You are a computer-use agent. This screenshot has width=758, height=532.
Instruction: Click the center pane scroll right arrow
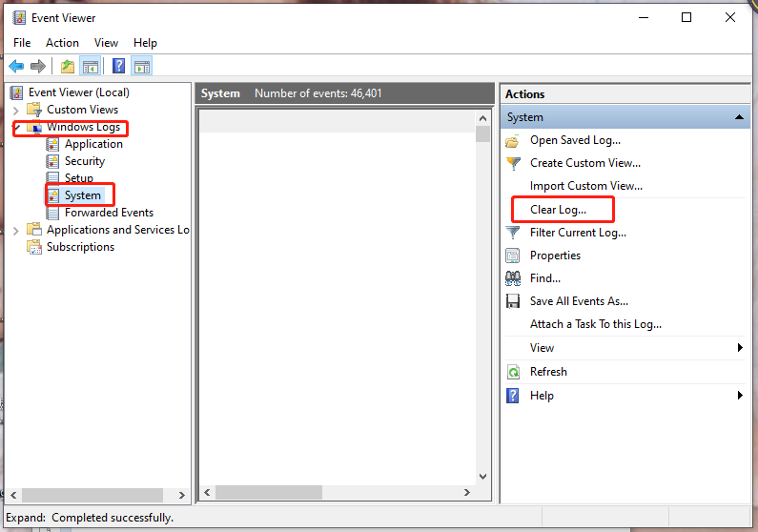466,492
